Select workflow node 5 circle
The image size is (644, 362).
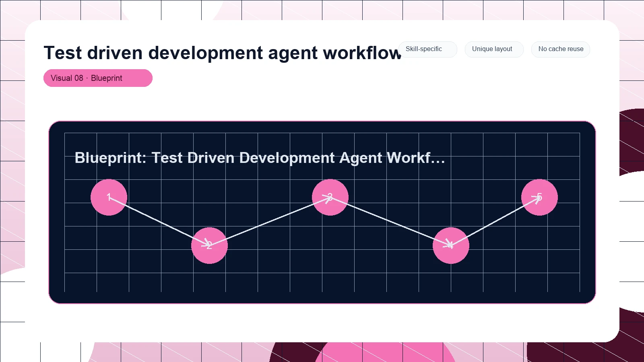click(539, 197)
